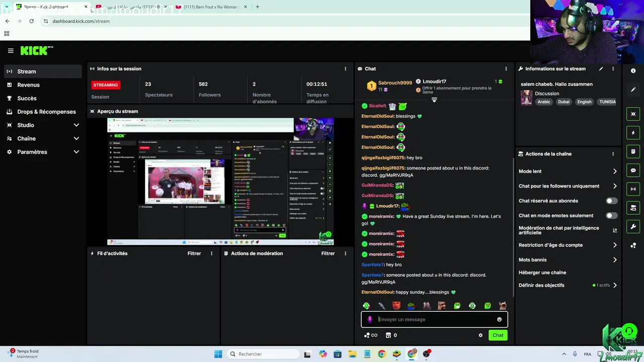This screenshot has height=362, width=644.
Task: Click the KICK logo
Action: coord(36,50)
